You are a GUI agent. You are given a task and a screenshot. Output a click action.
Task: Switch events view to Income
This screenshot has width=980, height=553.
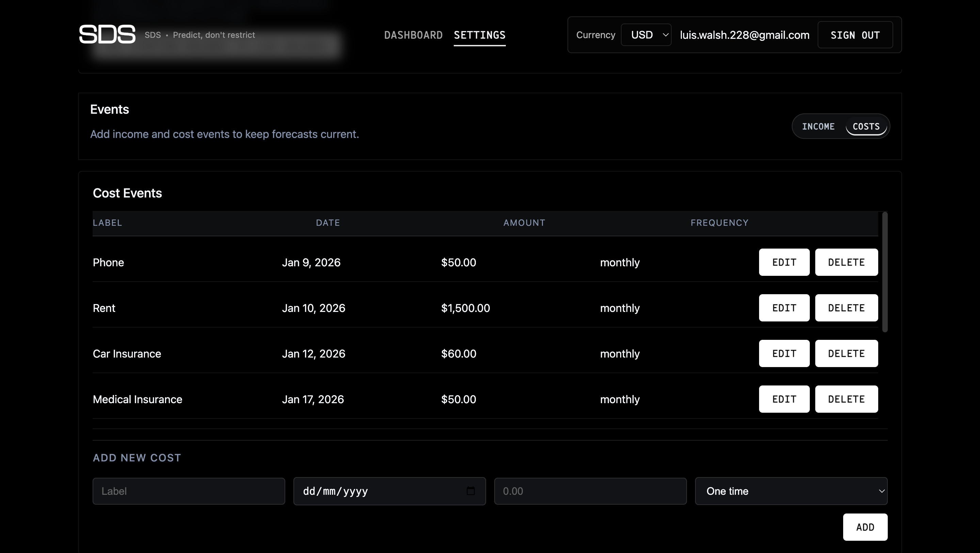818,126
